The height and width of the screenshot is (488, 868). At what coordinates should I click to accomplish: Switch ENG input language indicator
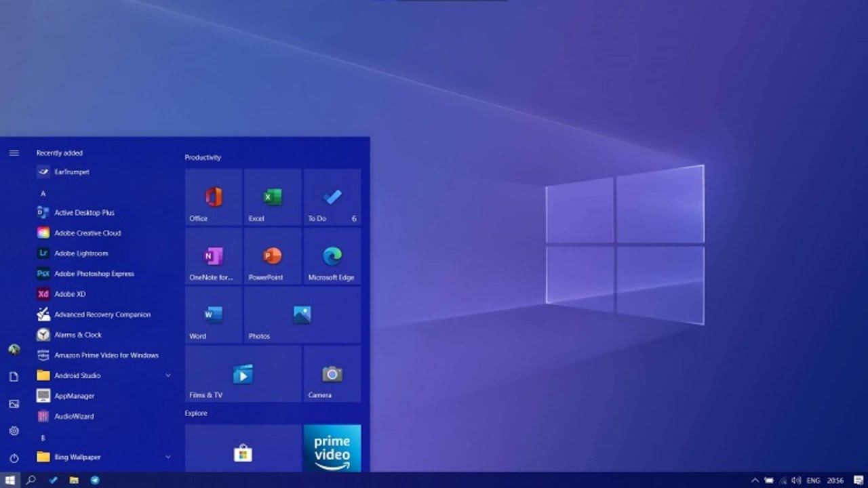click(814, 481)
